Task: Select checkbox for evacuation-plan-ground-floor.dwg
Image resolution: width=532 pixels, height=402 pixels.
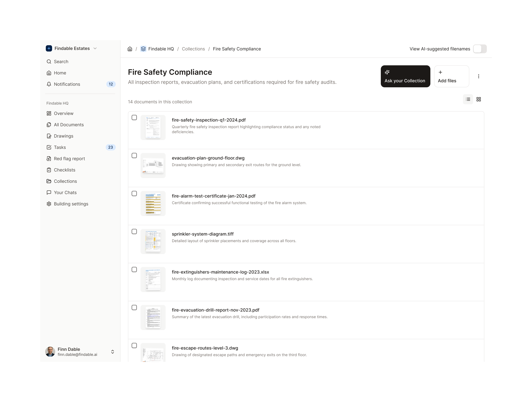Action: pos(134,156)
